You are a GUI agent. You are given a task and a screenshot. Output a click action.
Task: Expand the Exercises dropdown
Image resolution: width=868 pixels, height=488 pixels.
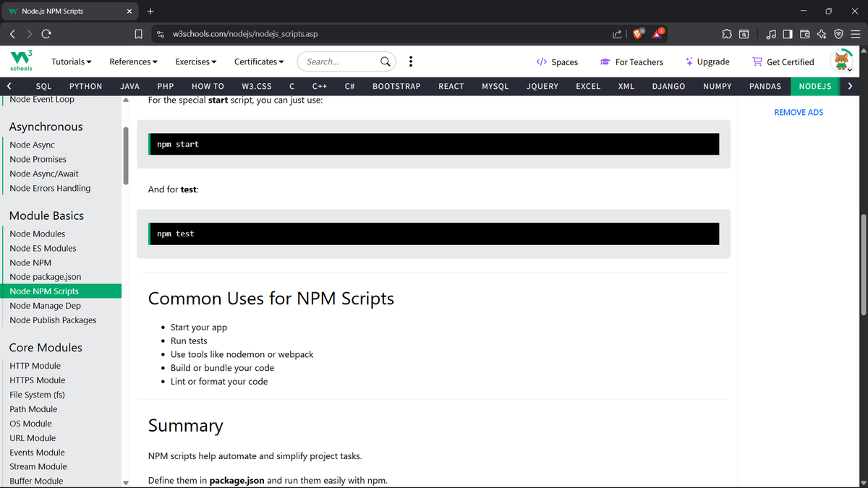[196, 61]
